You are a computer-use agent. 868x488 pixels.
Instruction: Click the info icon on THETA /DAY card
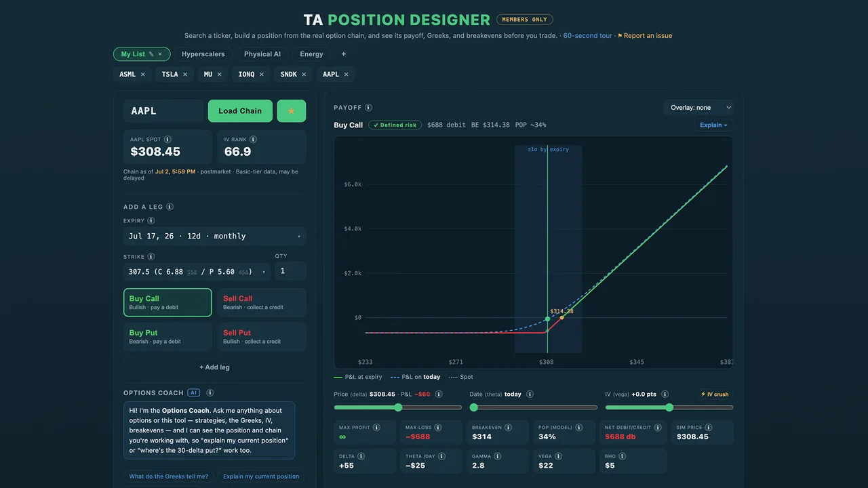pyautogui.click(x=443, y=456)
